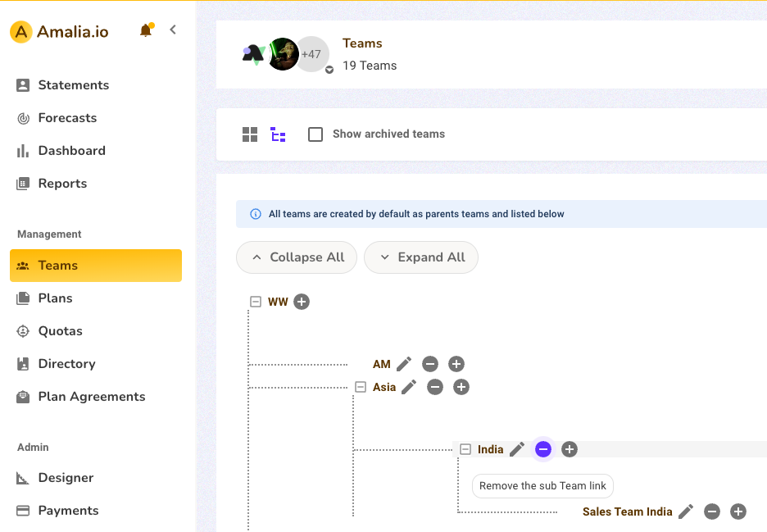Collapse the WW tree node

(256, 302)
